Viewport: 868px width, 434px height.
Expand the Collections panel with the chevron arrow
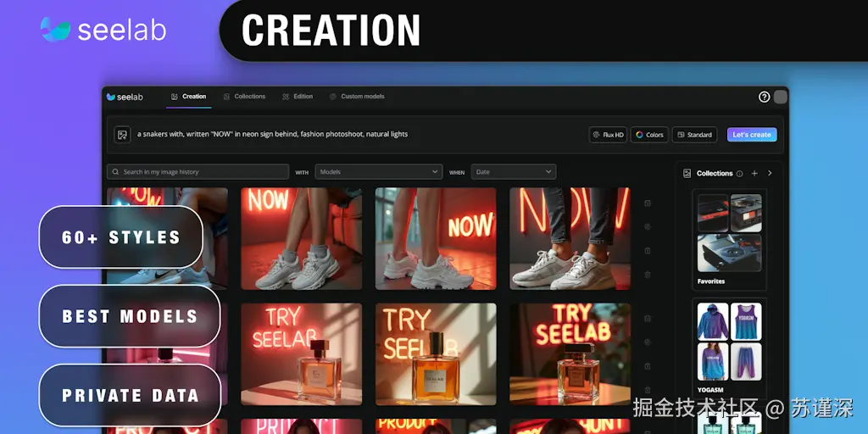(770, 173)
